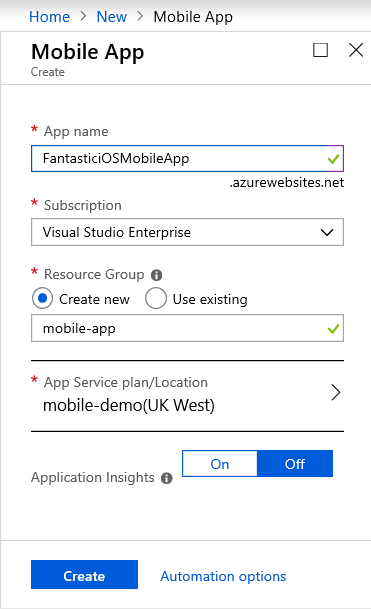This screenshot has height=609, width=371.
Task: Click breadcrumb separator arrow after Home
Action: pos(83,16)
